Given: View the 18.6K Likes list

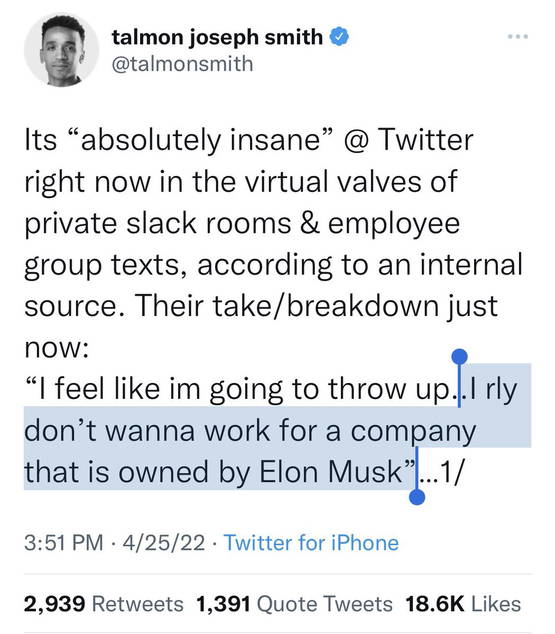Looking at the screenshot, I should [463, 604].
